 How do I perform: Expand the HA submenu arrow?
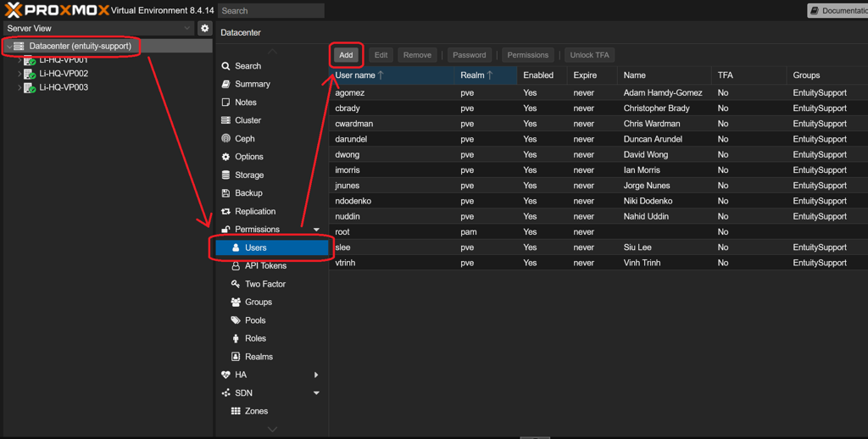(x=316, y=375)
